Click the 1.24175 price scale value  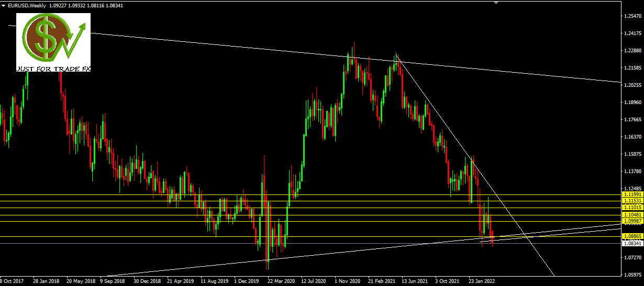633,34
